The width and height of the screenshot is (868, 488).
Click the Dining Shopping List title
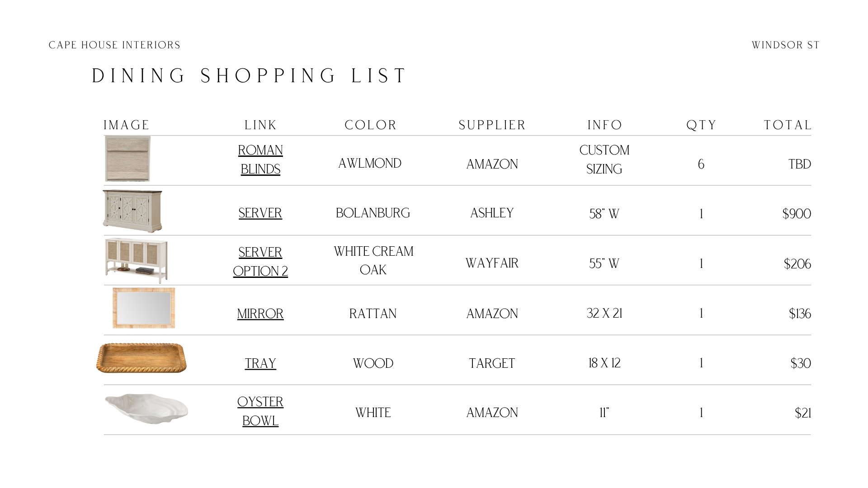(250, 76)
